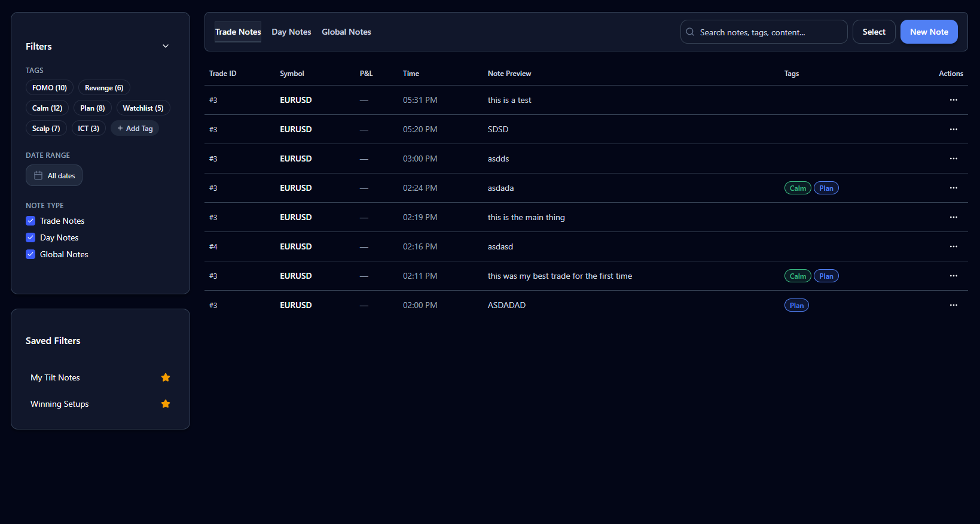This screenshot has height=524, width=980.
Task: Filter by Scalp (7) tag
Action: 46,129
